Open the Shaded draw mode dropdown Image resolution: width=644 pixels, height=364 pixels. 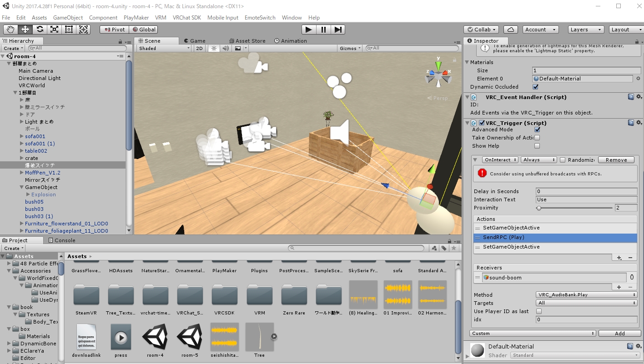[164, 48]
